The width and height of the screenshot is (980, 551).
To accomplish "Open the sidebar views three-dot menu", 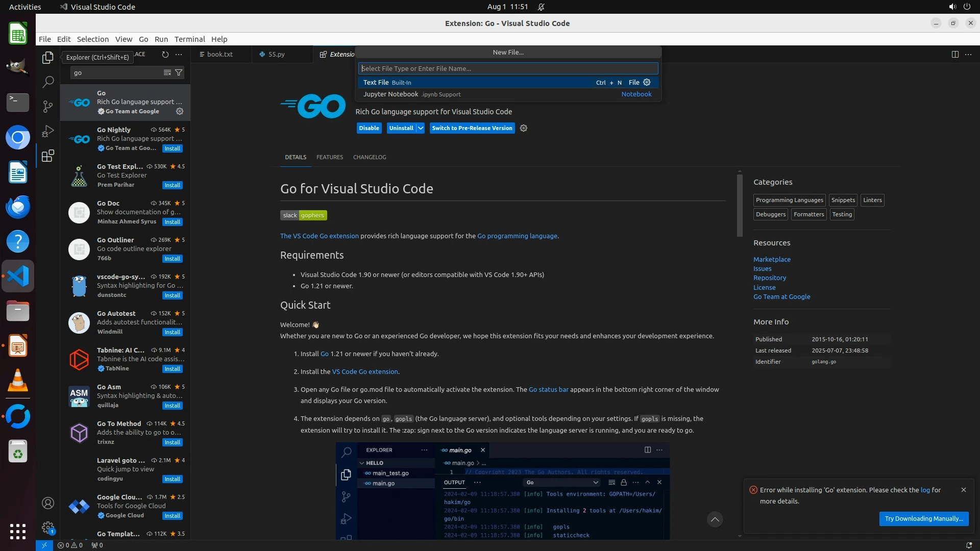I will point(179,54).
